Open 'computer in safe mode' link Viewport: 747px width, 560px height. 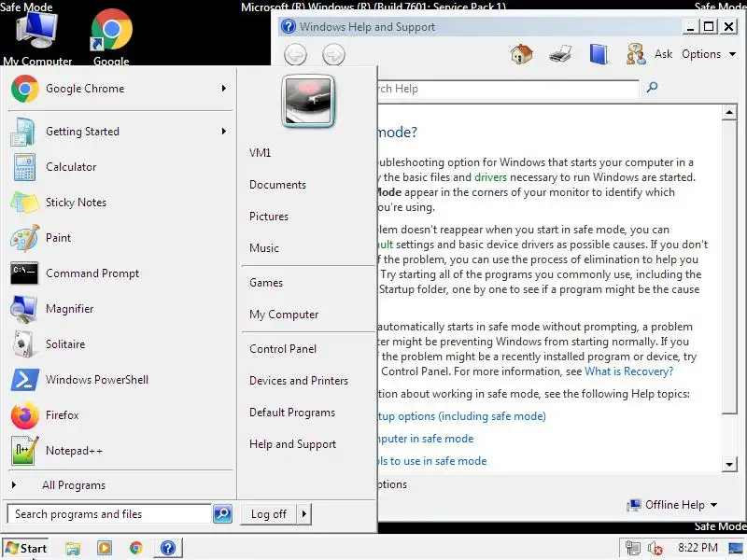pyautogui.click(x=426, y=439)
